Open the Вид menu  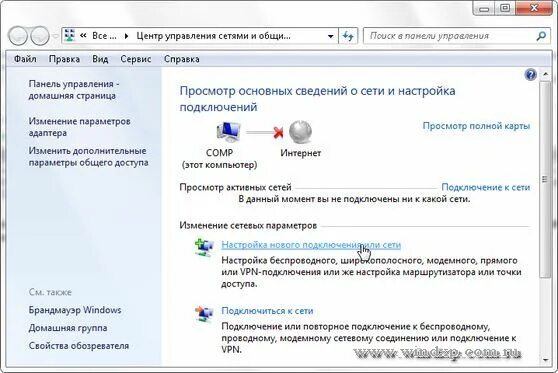100,59
